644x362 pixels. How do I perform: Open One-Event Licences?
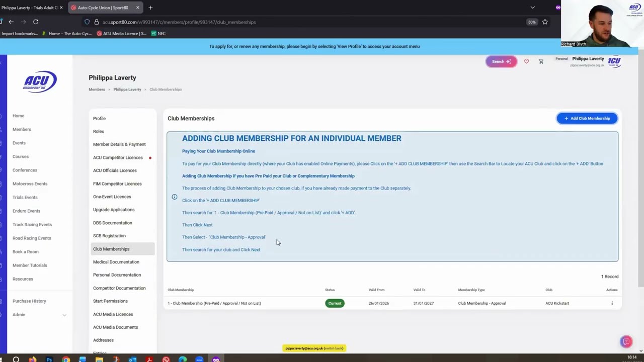tap(112, 197)
